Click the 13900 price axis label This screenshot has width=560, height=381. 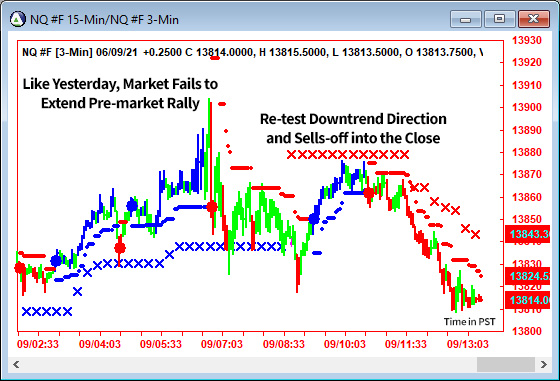click(x=527, y=107)
